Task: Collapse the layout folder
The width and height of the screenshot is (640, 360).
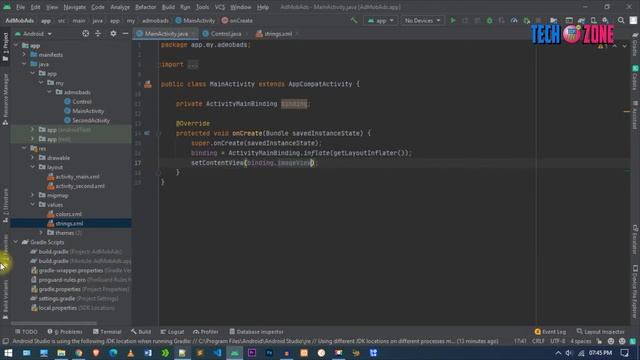Action: [x=33, y=167]
